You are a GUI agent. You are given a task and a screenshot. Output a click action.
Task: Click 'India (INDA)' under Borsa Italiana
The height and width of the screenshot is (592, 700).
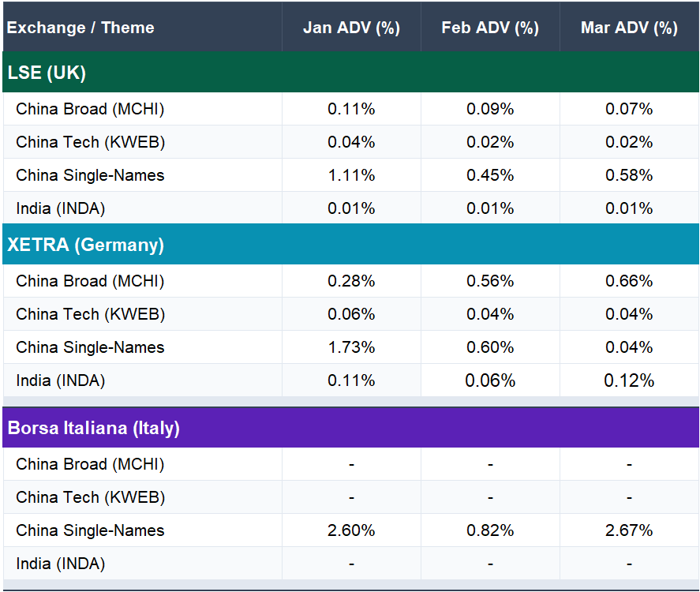(61, 564)
